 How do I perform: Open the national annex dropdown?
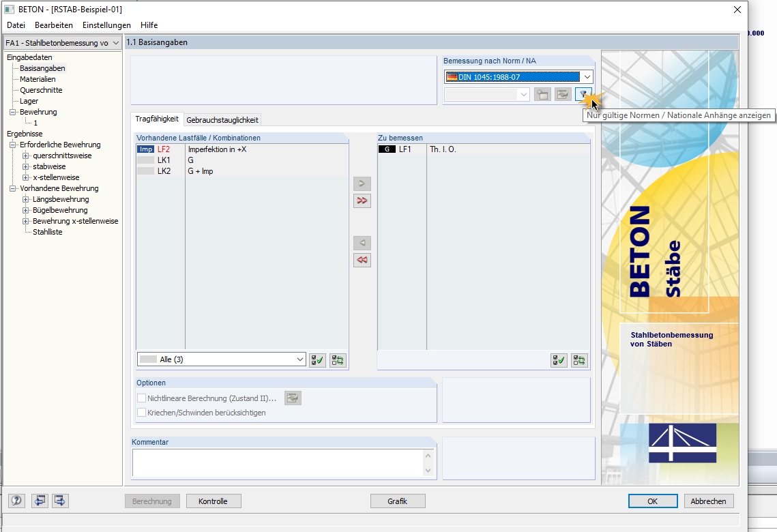pyautogui.click(x=524, y=94)
